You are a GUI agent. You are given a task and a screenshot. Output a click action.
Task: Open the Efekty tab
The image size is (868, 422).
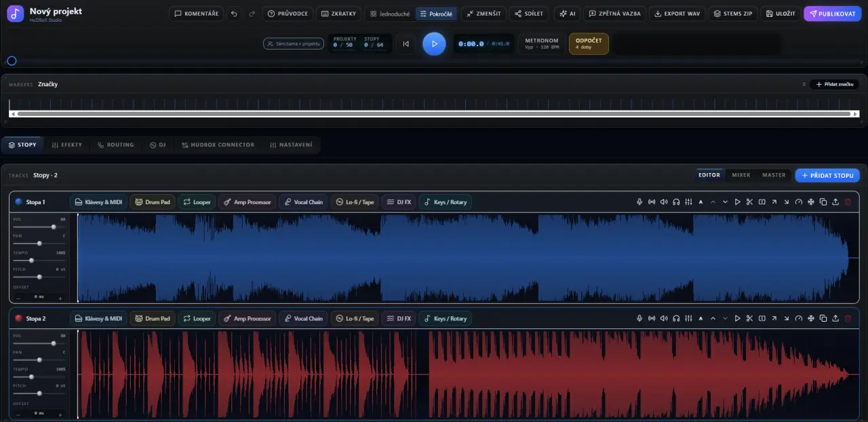66,145
